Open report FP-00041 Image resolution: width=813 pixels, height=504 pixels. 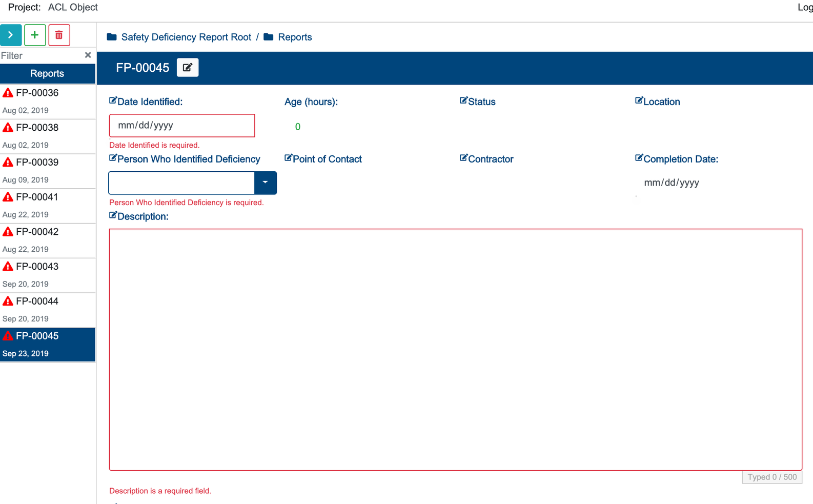click(48, 206)
